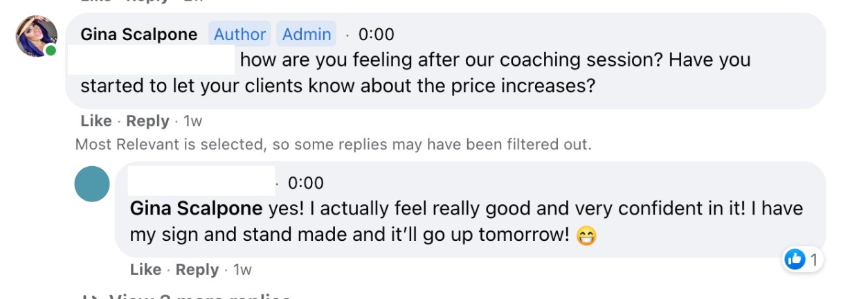Click the green online status dot
868x299 pixels.
pos(51,51)
